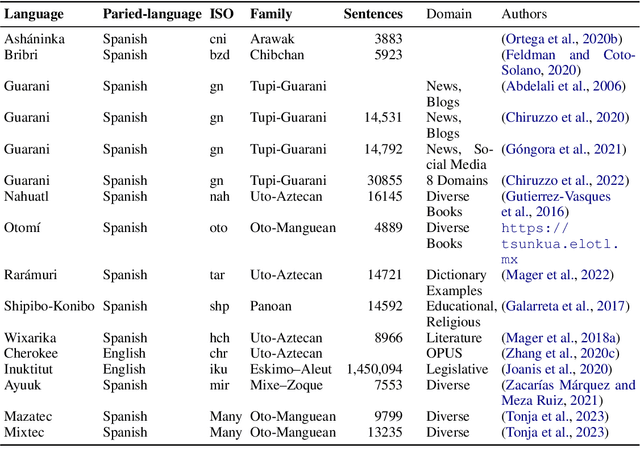Follow the Chiruzzo et al., 2022 reference
Viewport: 640px width, 464px height.
(x=565, y=180)
